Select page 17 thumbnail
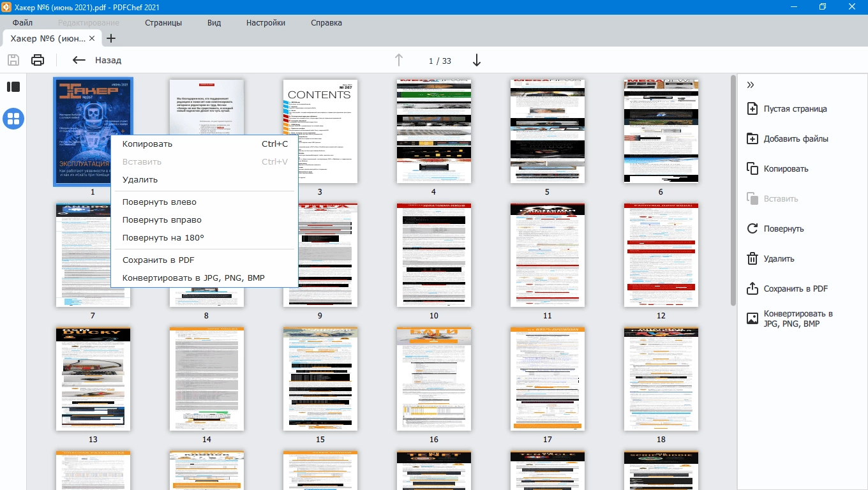 547,379
